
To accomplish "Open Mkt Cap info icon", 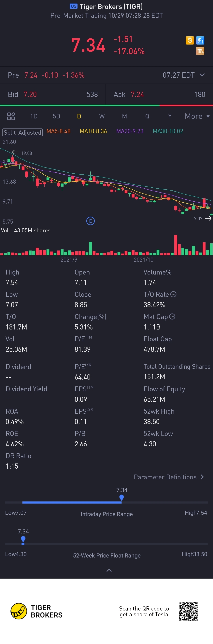I will pos(172,316).
